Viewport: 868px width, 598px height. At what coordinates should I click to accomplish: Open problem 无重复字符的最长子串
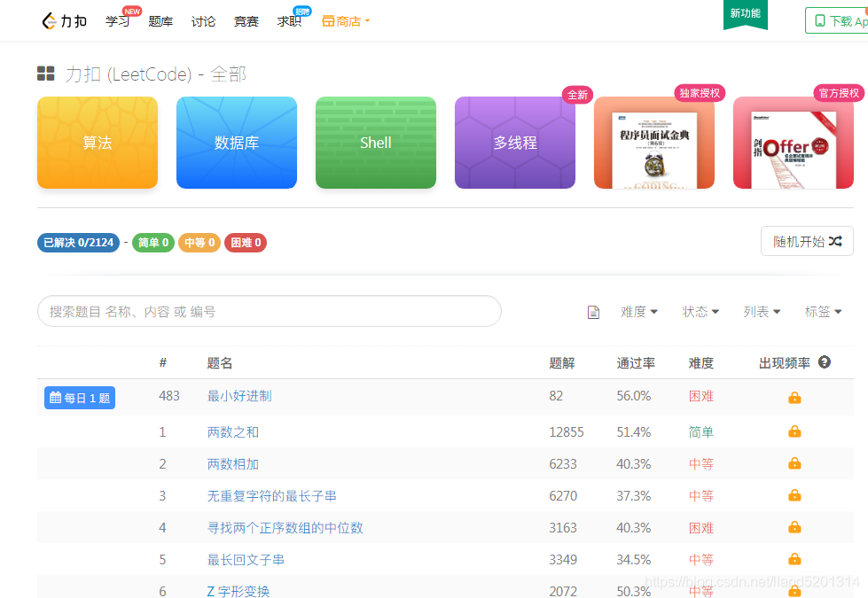click(x=272, y=496)
